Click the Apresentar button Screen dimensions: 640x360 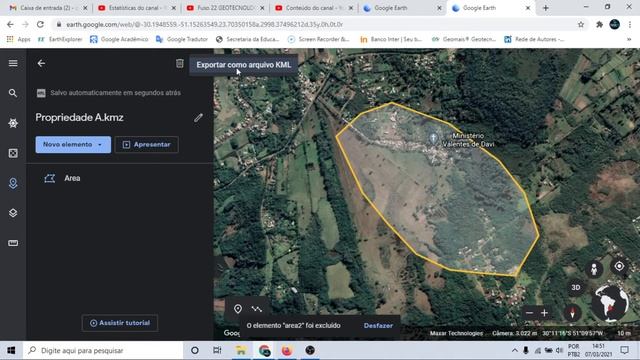[x=147, y=144]
